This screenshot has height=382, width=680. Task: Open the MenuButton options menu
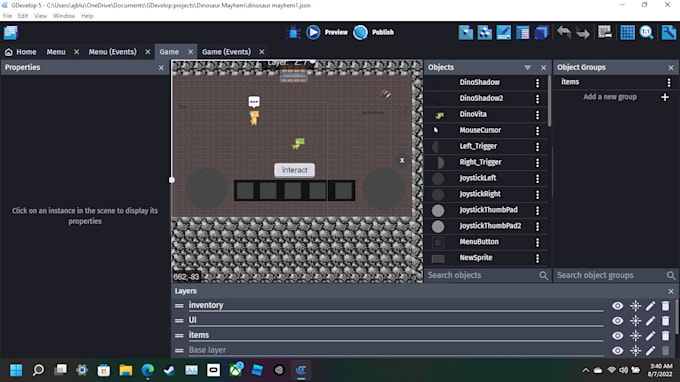click(537, 242)
